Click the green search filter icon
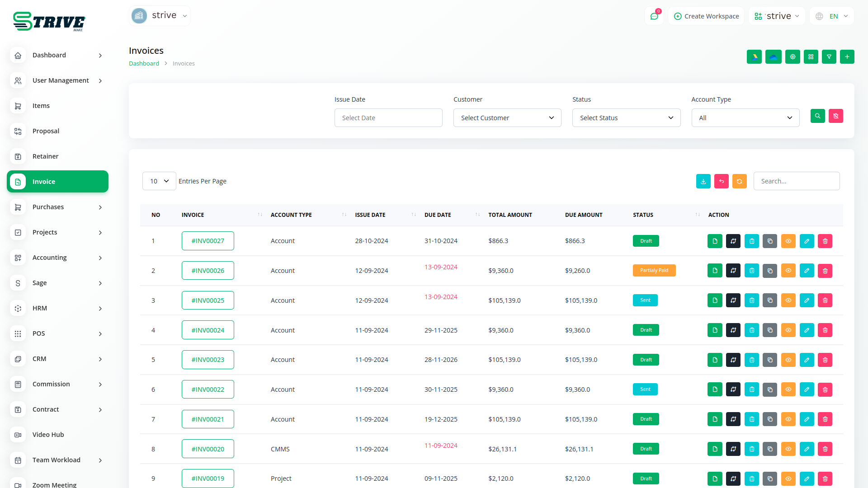Image resolution: width=868 pixels, height=488 pixels. tap(817, 116)
